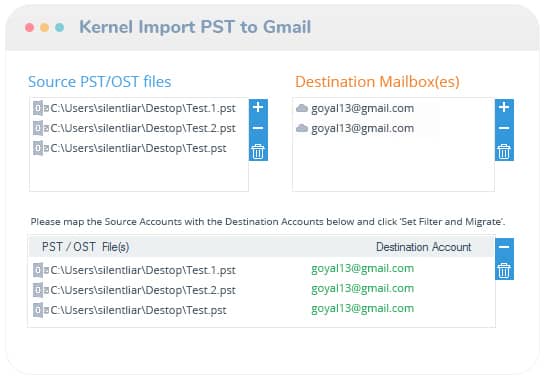Delete all source PST files using trash icon
Viewport: 545px width, 380px height.
pyautogui.click(x=258, y=152)
